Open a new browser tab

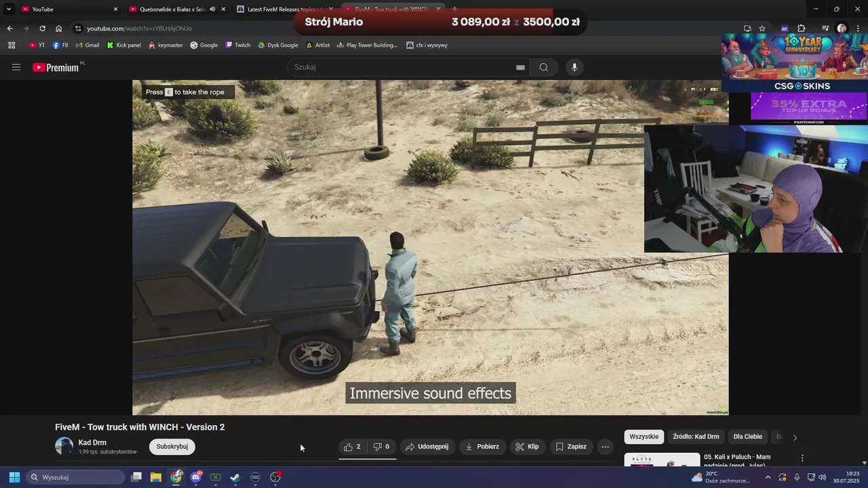(x=454, y=9)
